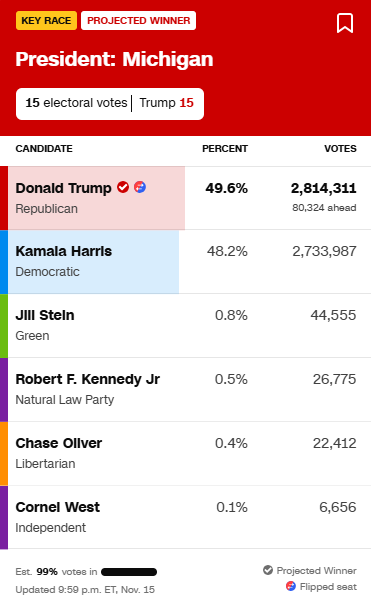Open the President: Michigan headline
The height and width of the screenshot is (612, 371).
click(114, 59)
